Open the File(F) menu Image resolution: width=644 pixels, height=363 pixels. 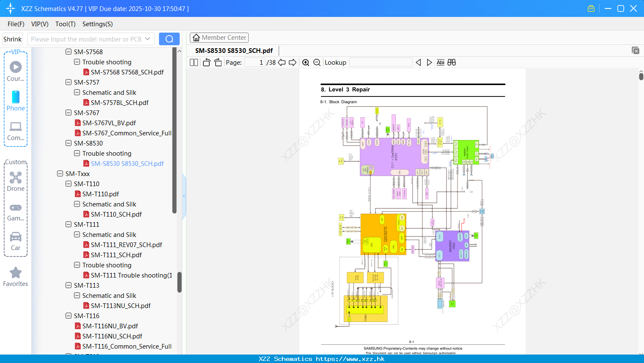point(16,24)
